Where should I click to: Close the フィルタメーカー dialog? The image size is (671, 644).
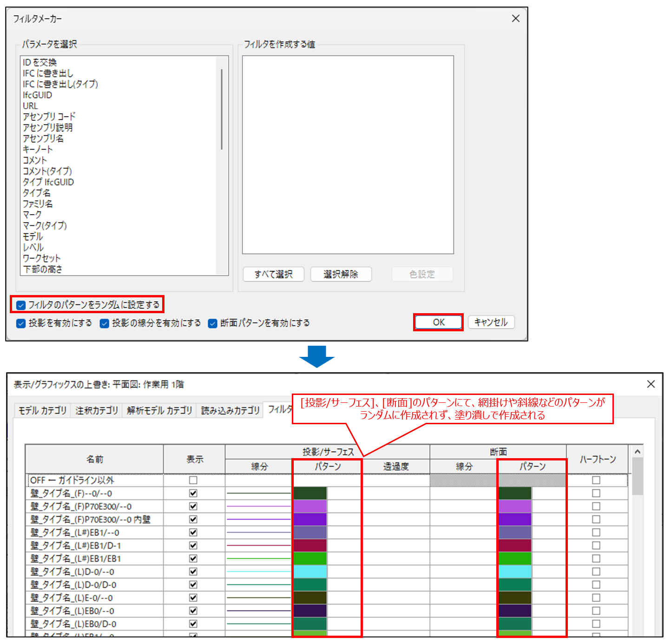(x=515, y=19)
